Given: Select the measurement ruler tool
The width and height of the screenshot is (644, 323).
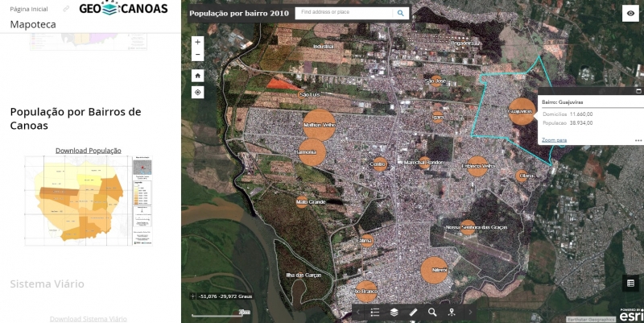Looking at the screenshot, I should tap(413, 312).
